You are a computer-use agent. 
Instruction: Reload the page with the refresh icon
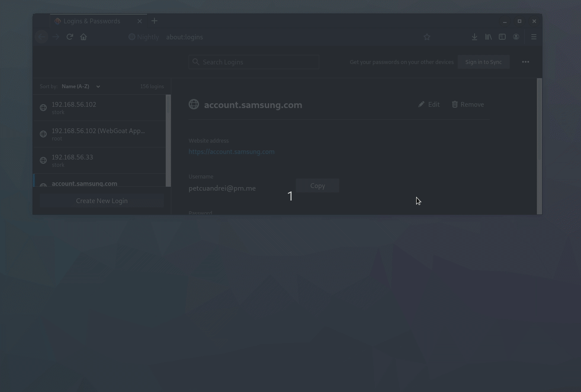[x=70, y=37]
